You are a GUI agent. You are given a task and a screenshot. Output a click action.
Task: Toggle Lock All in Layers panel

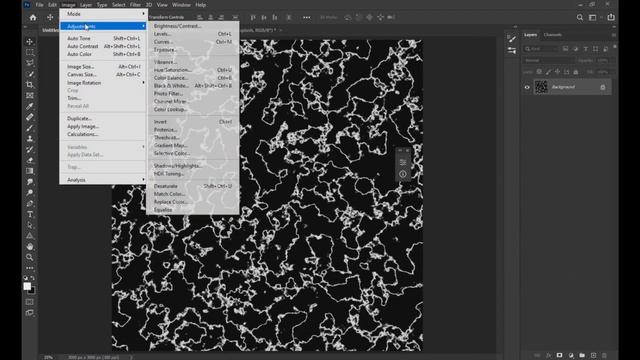pyautogui.click(x=576, y=72)
